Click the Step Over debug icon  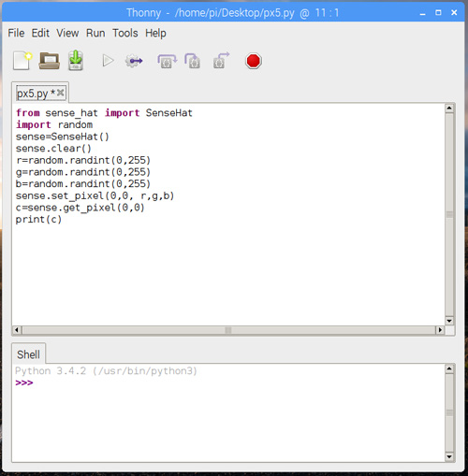[167, 61]
